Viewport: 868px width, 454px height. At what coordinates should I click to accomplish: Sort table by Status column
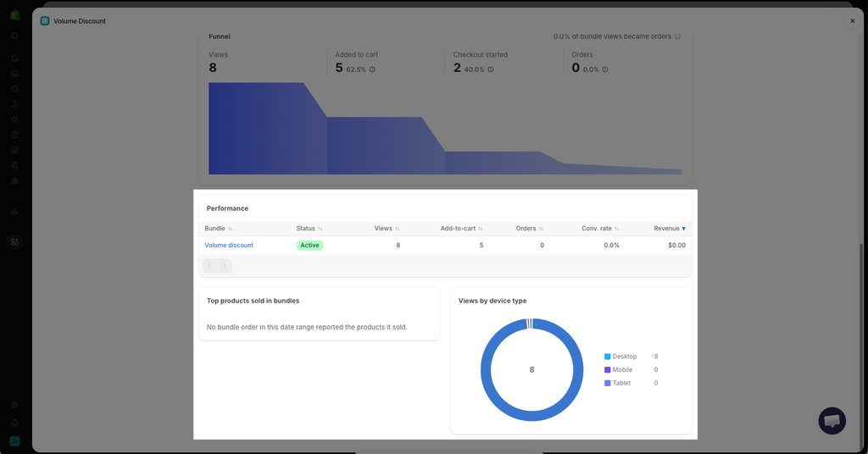click(309, 229)
